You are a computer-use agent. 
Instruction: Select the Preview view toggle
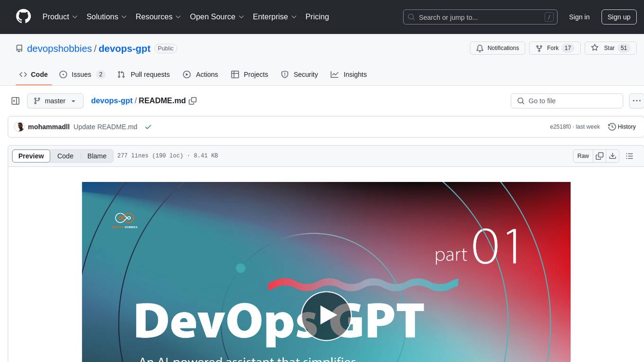(x=31, y=156)
